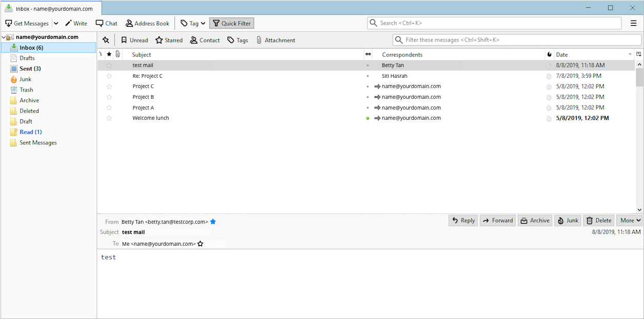Forward the test mail message
This screenshot has height=319, width=644.
coord(497,221)
